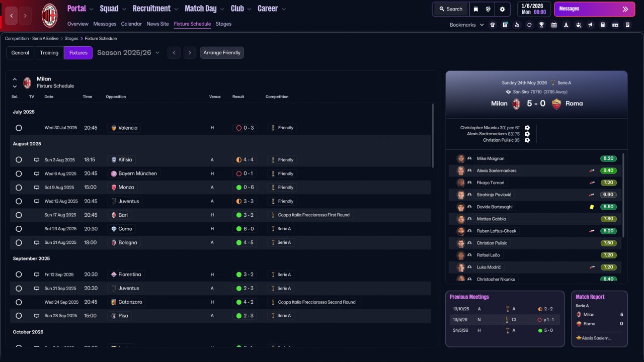644x362 pixels.
Task: Click the AC Milan club badge
Action: coord(49,16)
